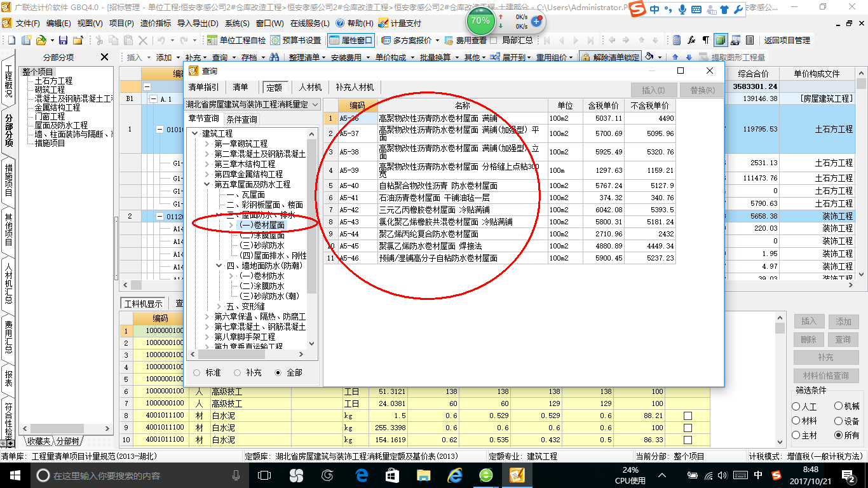The image size is (868, 488).
Task: Select the 补充 radio button in query dialog
Action: point(238,372)
